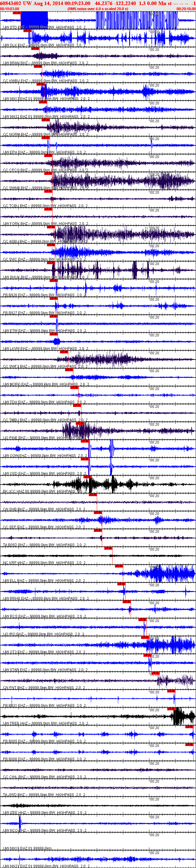Select the UW TREE HHZ station label

[45, 724]
